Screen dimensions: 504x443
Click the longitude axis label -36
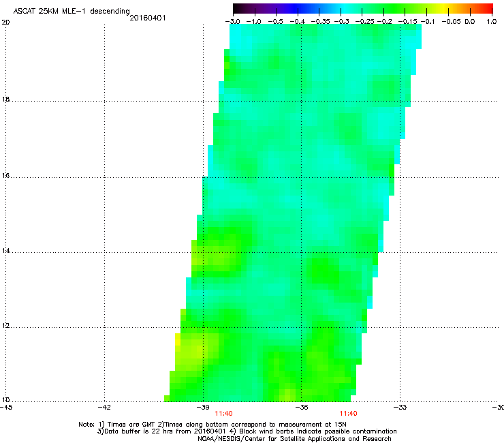click(302, 408)
